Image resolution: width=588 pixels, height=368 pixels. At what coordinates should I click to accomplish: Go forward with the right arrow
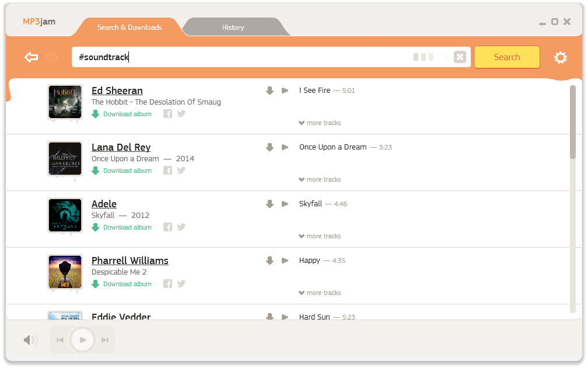(x=52, y=57)
